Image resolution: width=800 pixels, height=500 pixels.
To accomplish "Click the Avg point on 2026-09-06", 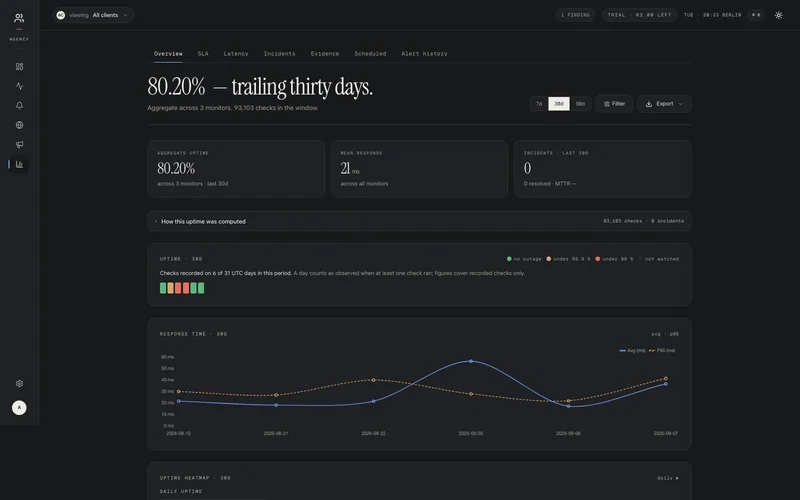I will [x=568, y=406].
